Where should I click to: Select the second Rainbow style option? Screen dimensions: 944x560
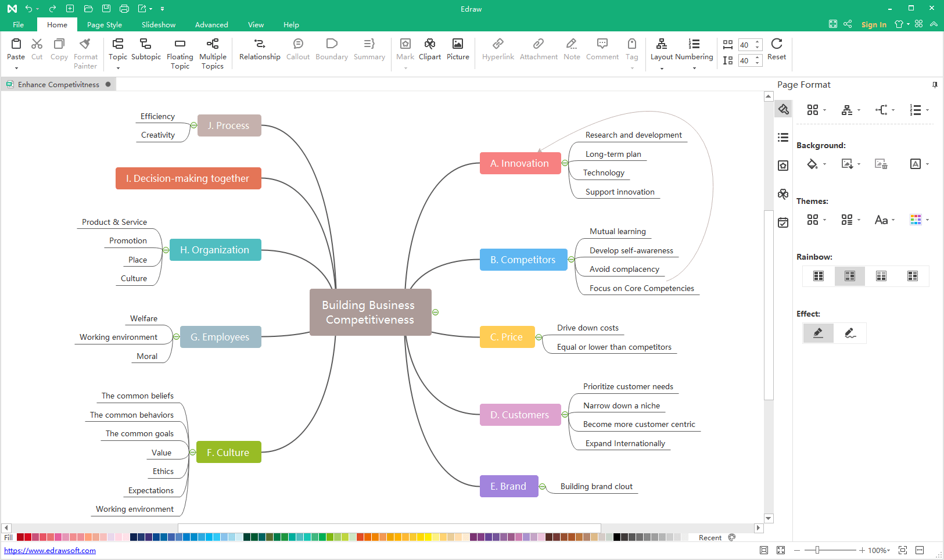point(849,276)
